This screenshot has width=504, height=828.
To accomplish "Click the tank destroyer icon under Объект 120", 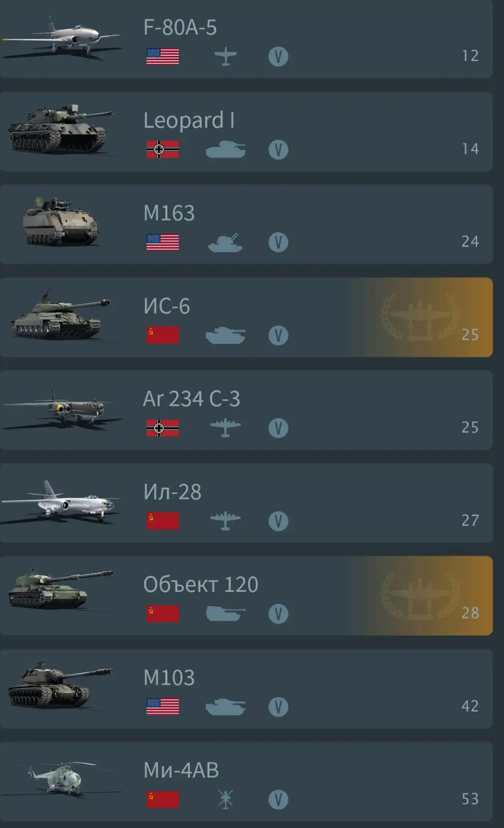I will coord(225,614).
